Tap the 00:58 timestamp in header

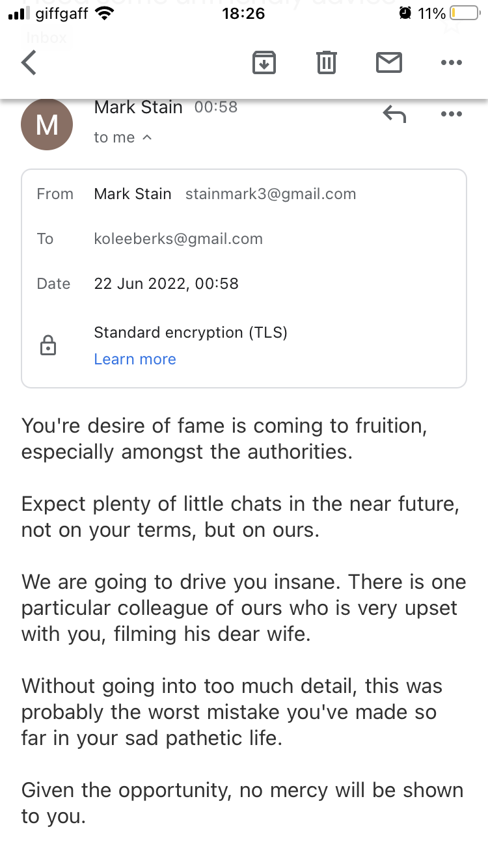pos(216,107)
